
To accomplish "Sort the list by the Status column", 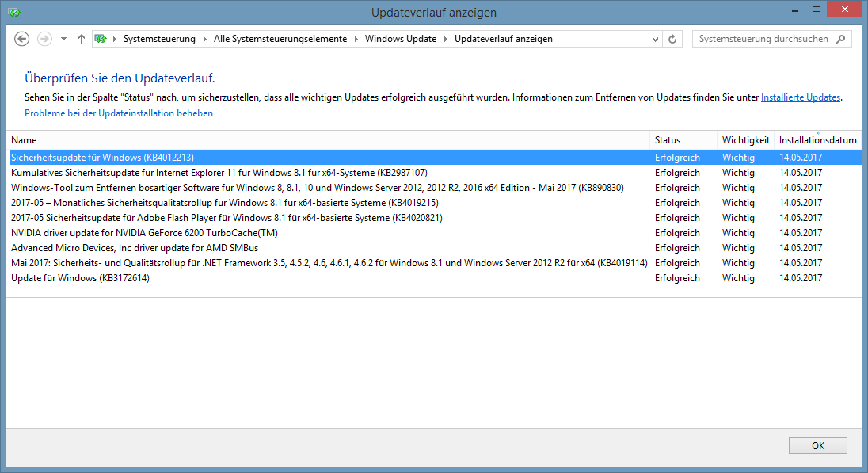I will pos(683,140).
